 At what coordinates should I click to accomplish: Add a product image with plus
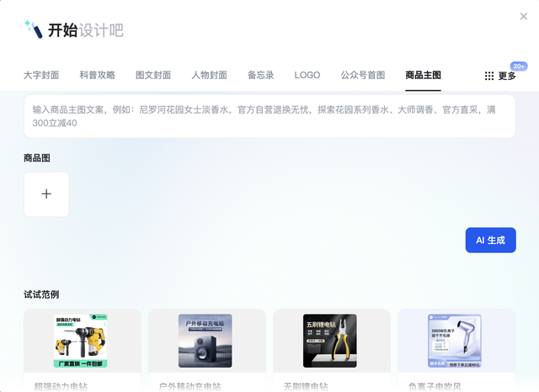click(x=46, y=194)
